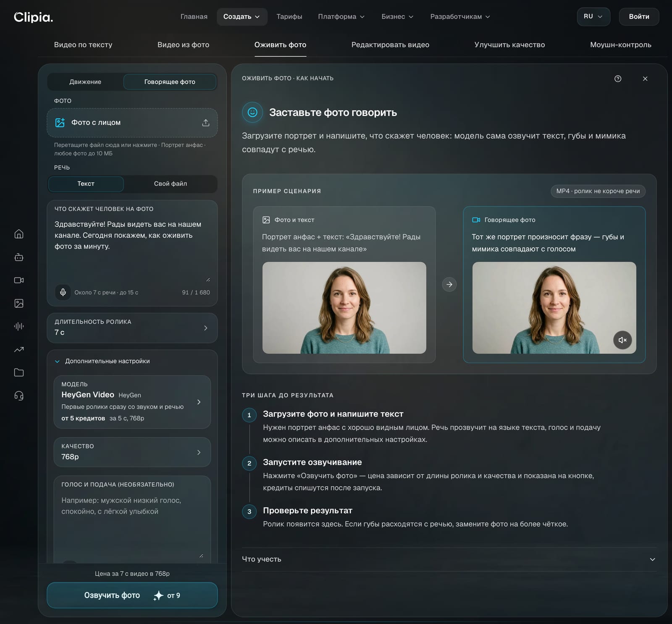Click the Войти login button

point(639,17)
